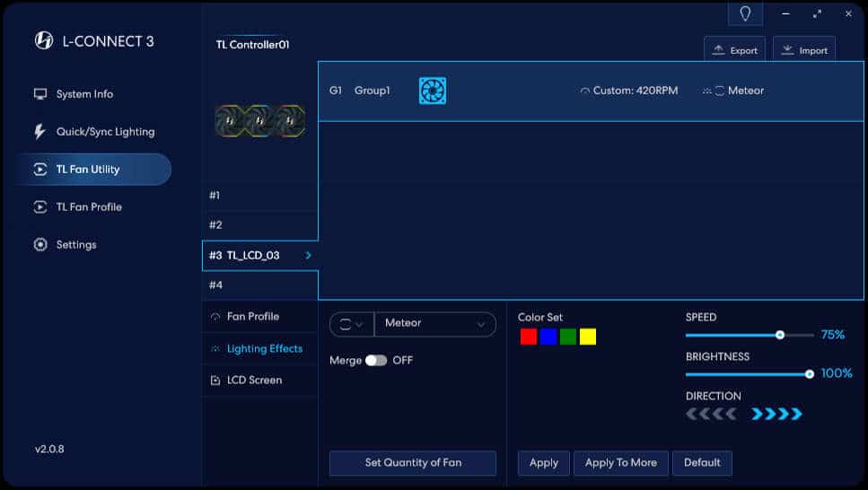Viewport: 868px width, 490px height.
Task: Click Set Quantity of Fan button
Action: 412,463
